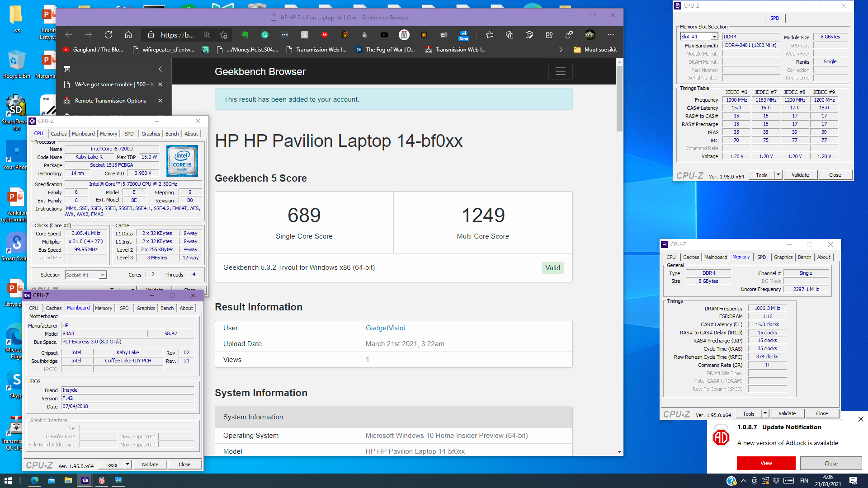Open Recycle Bin desktop icon
The width and height of the screenshot is (868, 488).
coord(16,65)
